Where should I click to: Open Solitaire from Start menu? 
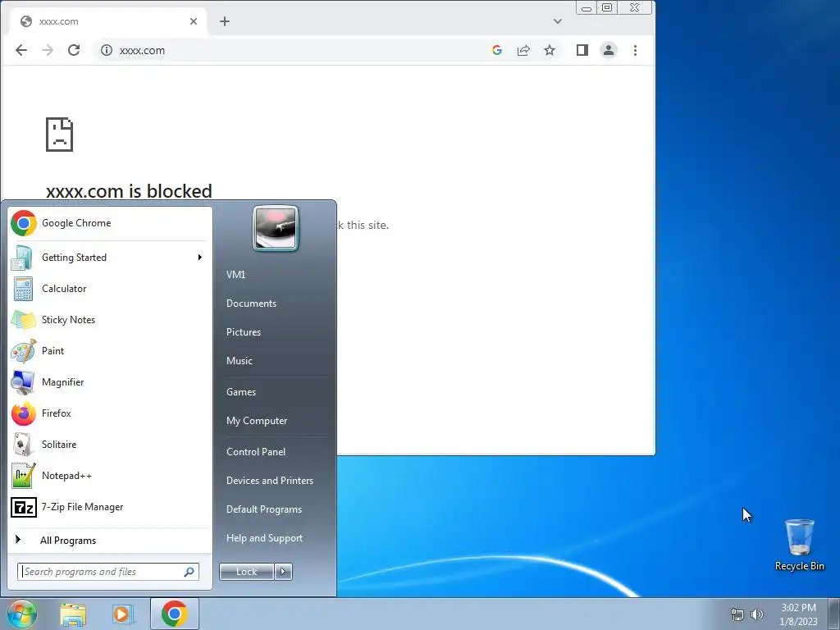(109, 444)
